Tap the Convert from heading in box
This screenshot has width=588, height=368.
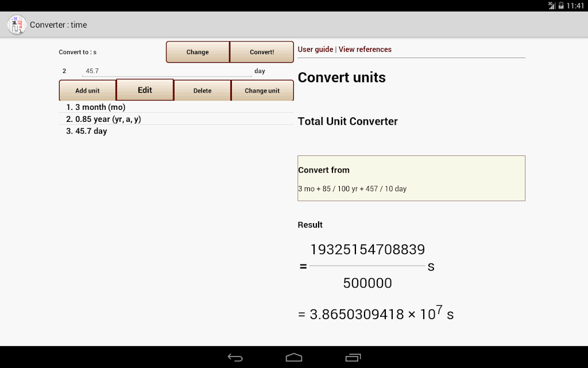coord(324,170)
